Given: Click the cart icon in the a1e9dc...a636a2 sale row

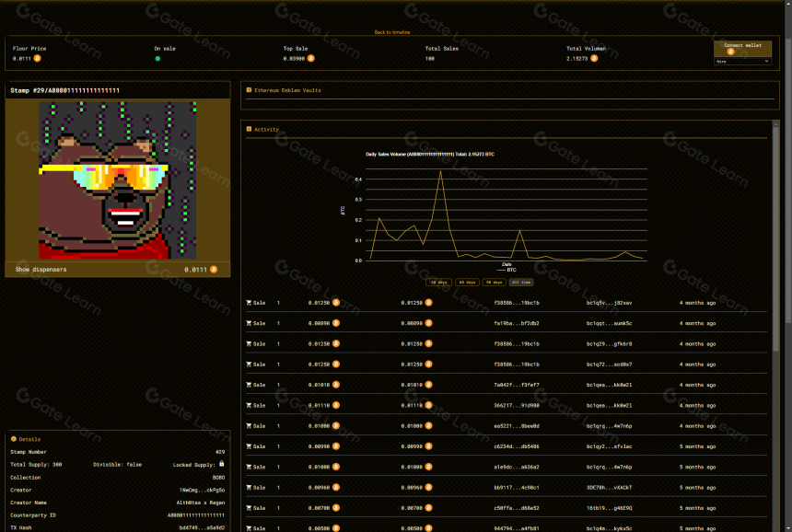Looking at the screenshot, I should pos(249,467).
